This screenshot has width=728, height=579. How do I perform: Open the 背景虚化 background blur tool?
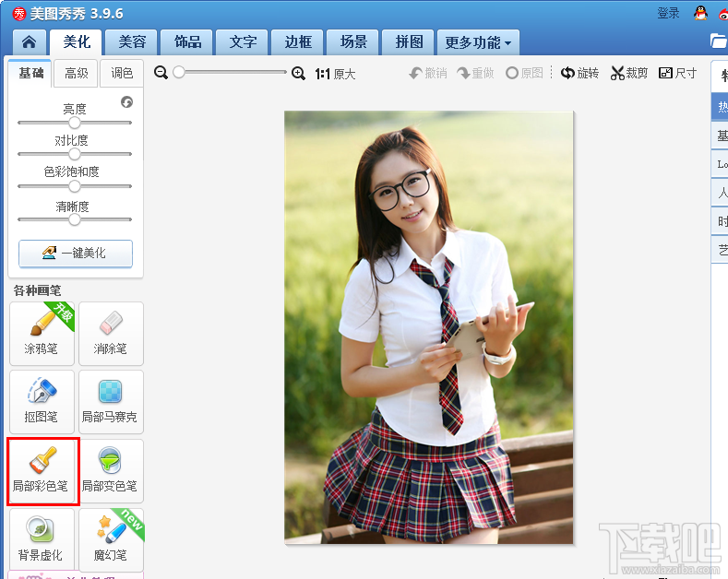tap(42, 538)
